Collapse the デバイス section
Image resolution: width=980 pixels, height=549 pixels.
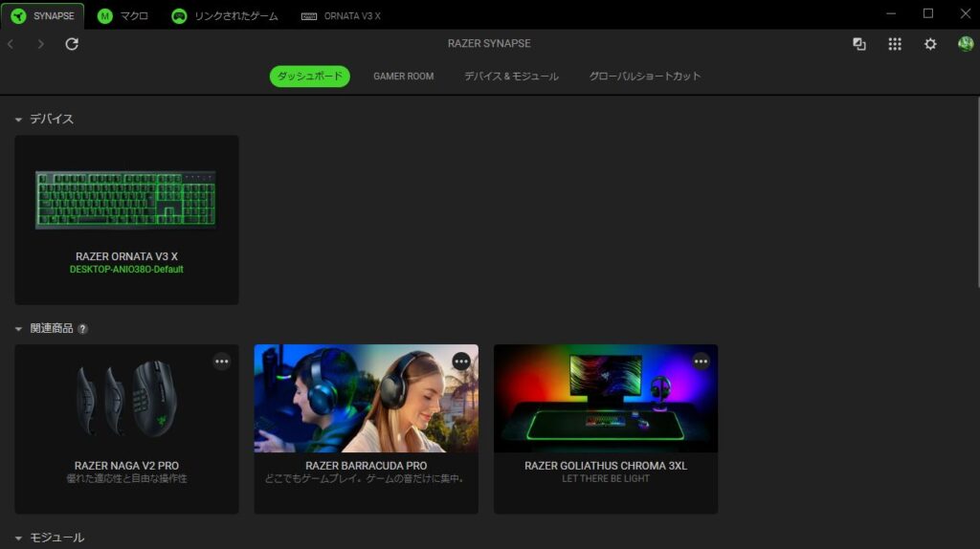tap(18, 120)
